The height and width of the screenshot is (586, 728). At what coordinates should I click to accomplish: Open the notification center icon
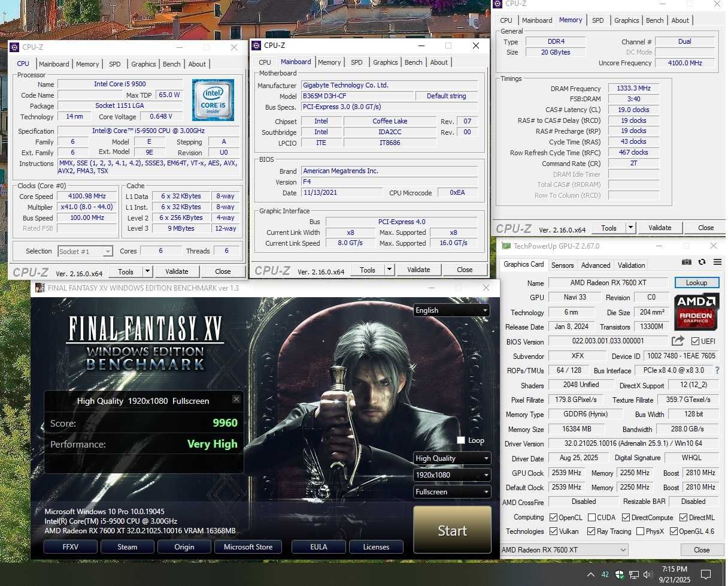coord(706,575)
